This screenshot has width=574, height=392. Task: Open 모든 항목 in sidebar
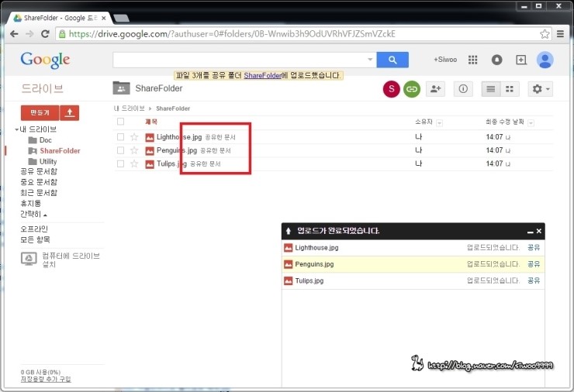(35, 239)
